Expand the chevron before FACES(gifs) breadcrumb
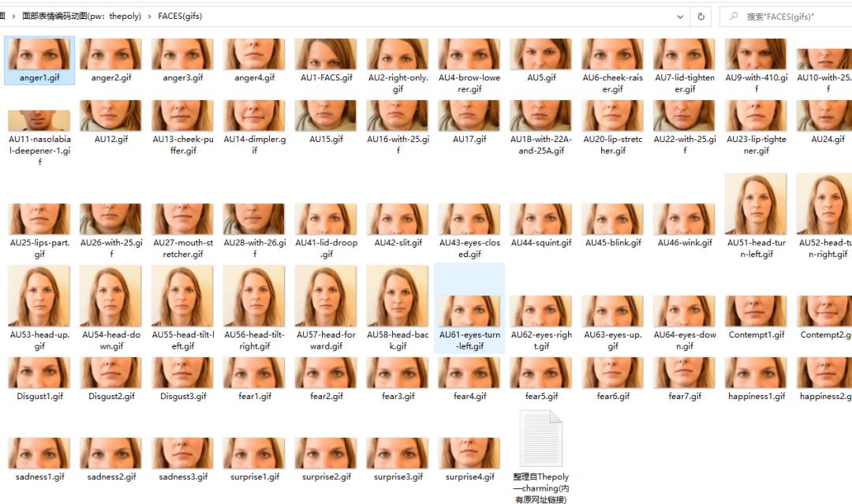Viewport: 852px width, 504px height. click(x=149, y=17)
